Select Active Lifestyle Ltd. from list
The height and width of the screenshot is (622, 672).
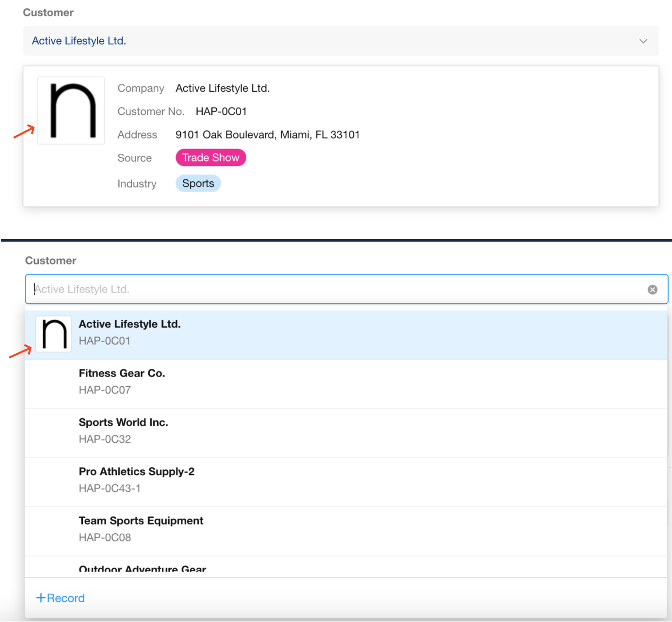click(x=129, y=324)
